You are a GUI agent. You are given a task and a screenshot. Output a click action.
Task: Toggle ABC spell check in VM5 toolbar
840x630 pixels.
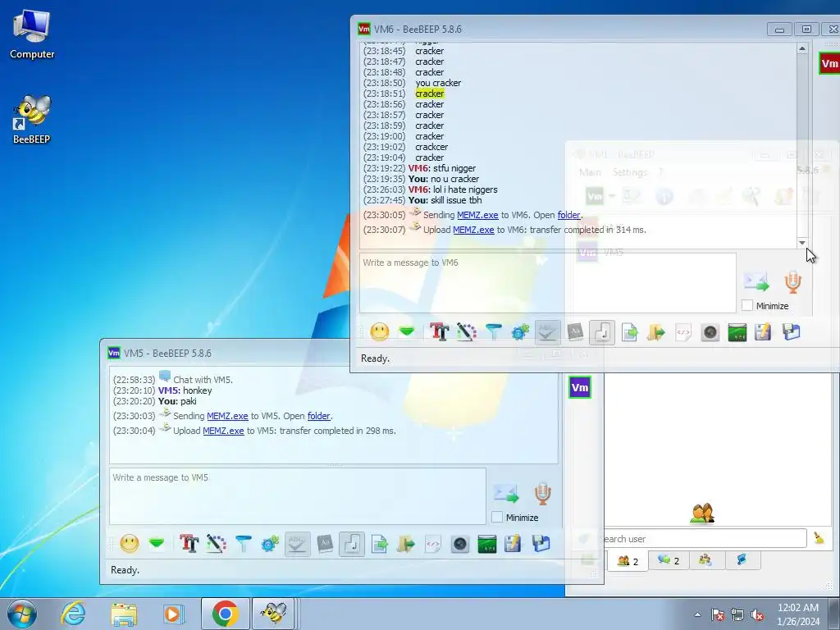(x=297, y=544)
